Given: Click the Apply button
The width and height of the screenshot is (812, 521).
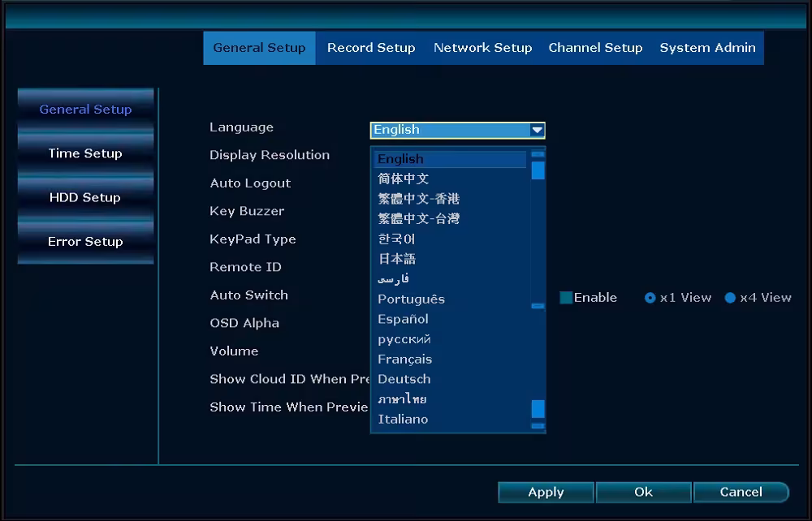Looking at the screenshot, I should pyautogui.click(x=546, y=492).
